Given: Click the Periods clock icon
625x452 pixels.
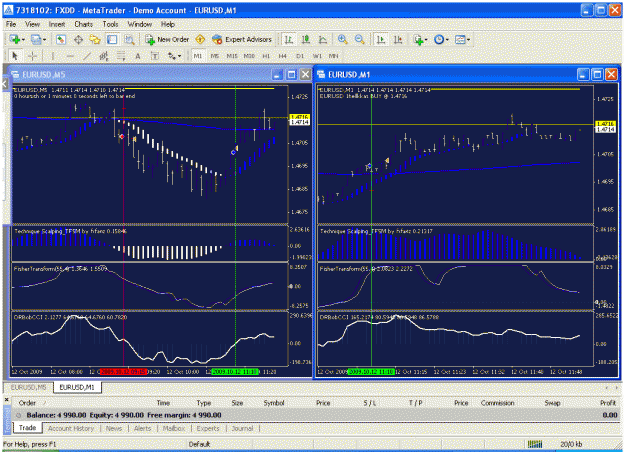Looking at the screenshot, I should pos(439,39).
